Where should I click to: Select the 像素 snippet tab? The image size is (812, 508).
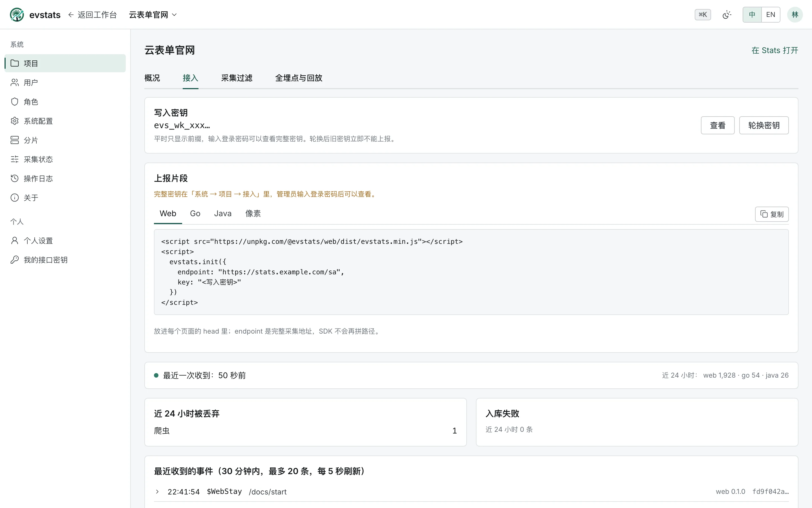click(253, 214)
